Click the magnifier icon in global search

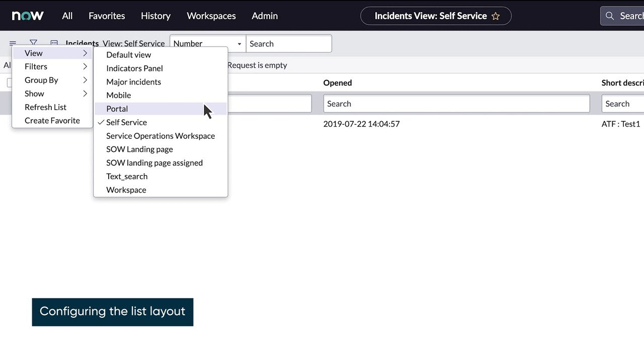tap(610, 16)
